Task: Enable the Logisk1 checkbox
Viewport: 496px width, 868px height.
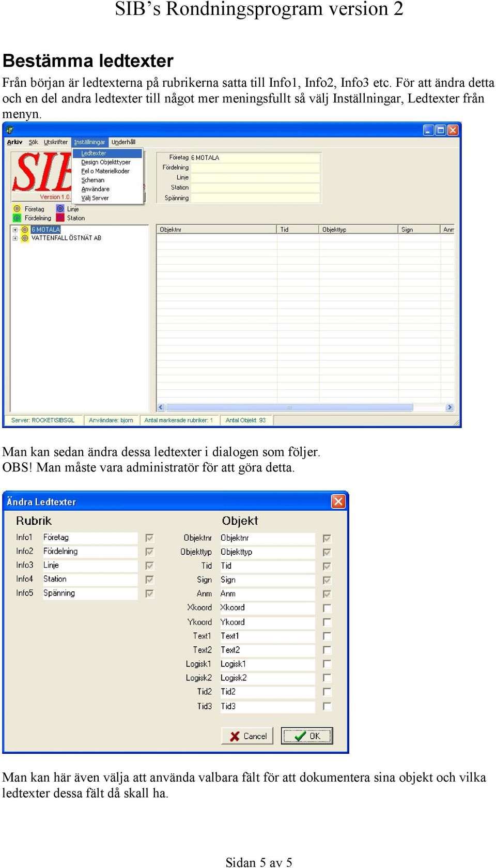Action: [x=327, y=664]
